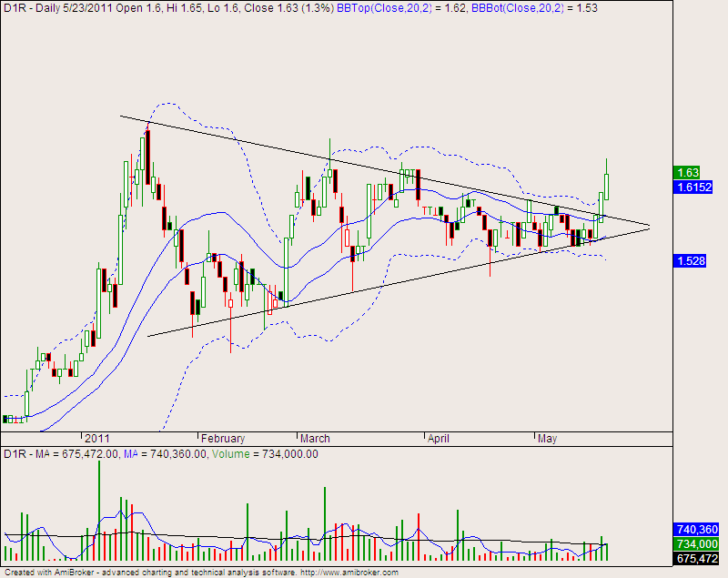Screen dimensions: 728x578
Task: Click the apex where the triangle trend lines converge
Action: pyautogui.click(x=650, y=225)
